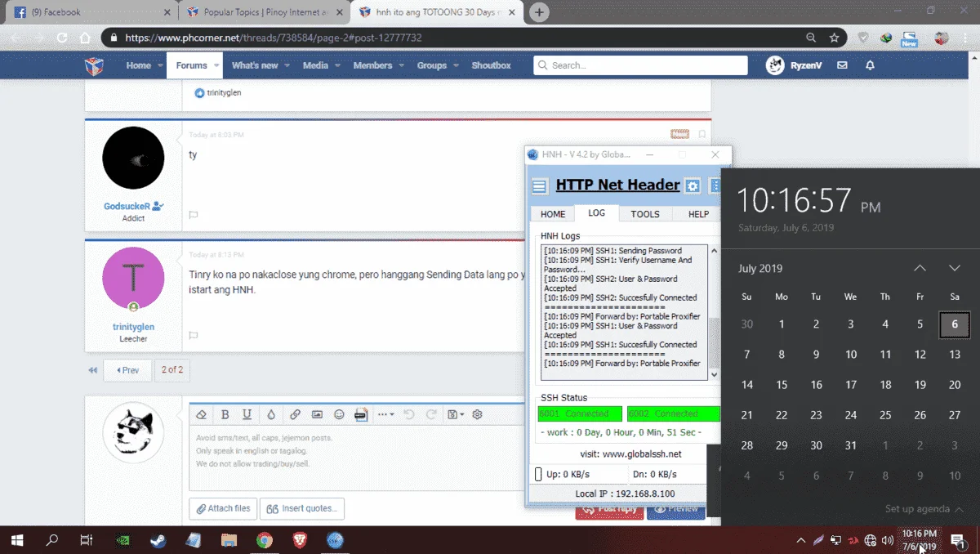Click bookmark icon on GodsuckeR post
Screen dimensions: 980x554
702,134
